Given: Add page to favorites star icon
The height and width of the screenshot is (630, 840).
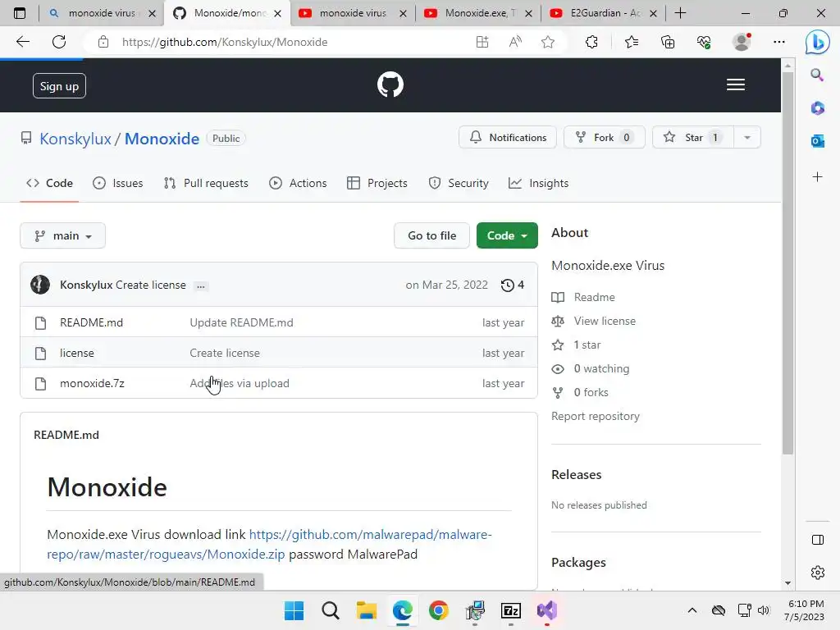Looking at the screenshot, I should click(x=547, y=42).
